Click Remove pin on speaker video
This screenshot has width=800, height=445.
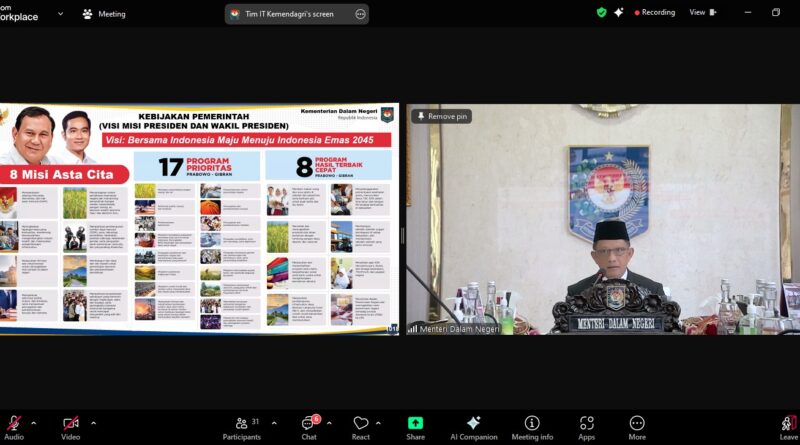[441, 116]
